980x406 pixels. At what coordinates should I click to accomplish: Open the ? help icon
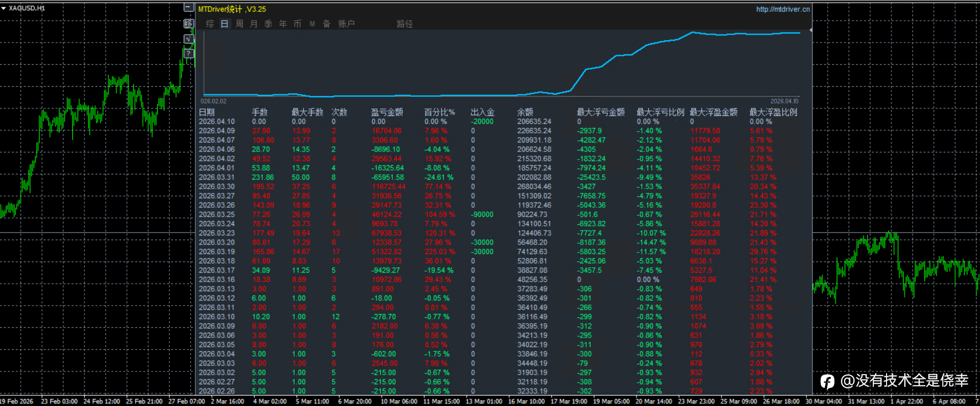click(188, 53)
